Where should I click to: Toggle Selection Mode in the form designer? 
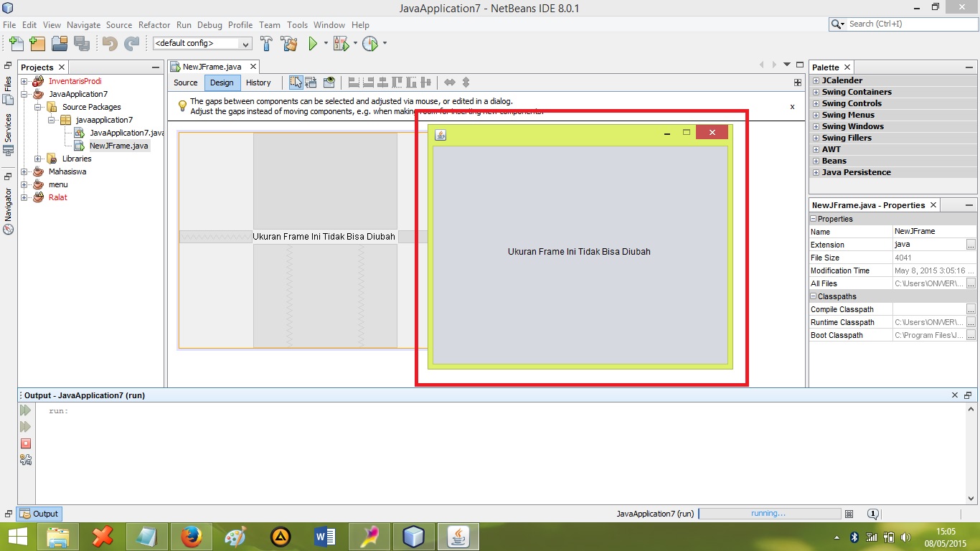(296, 83)
